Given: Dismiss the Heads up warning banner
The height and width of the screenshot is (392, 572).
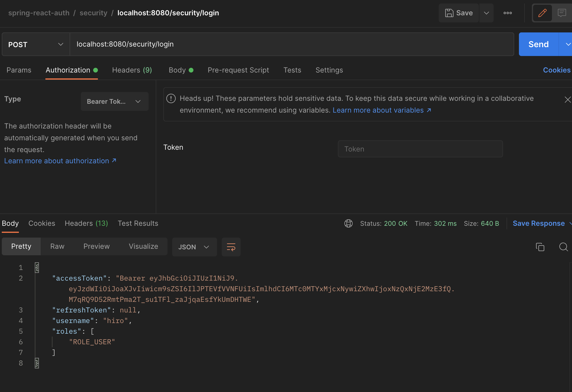Looking at the screenshot, I should 567,100.
